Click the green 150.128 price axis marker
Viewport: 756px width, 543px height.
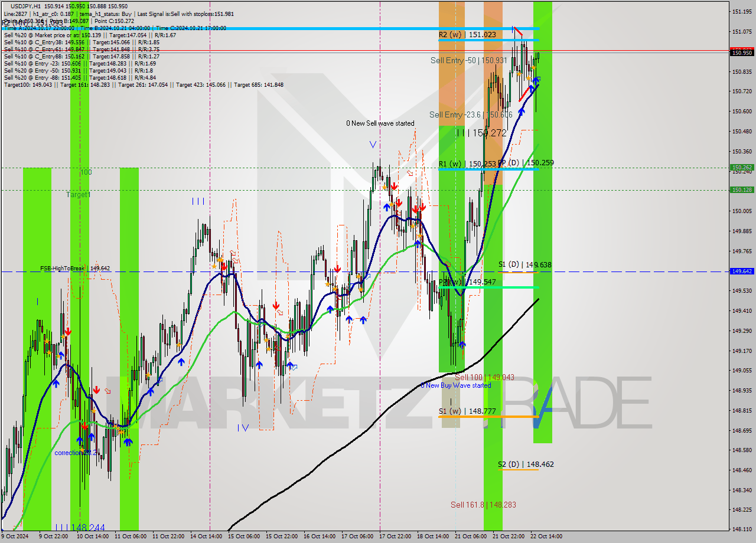(x=742, y=190)
